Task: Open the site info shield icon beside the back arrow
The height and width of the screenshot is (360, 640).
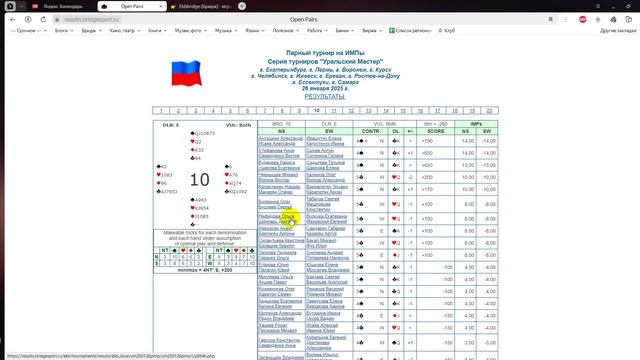Action: click(x=28, y=19)
